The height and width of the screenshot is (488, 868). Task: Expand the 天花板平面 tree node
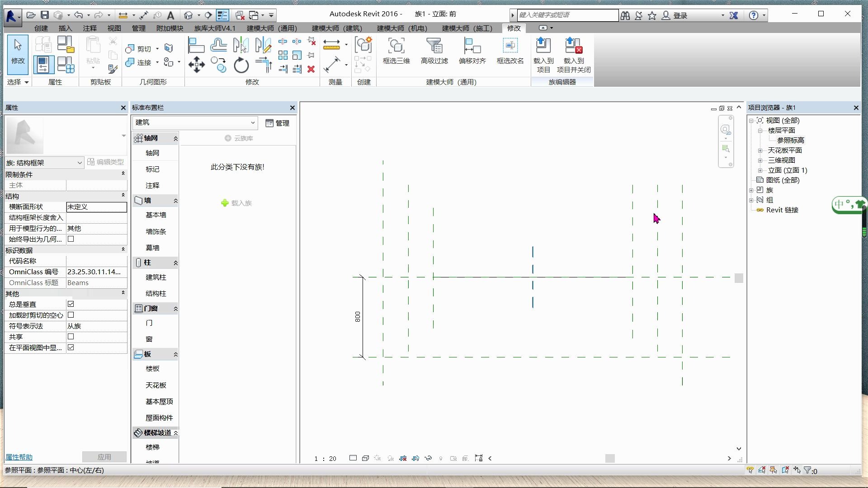760,150
